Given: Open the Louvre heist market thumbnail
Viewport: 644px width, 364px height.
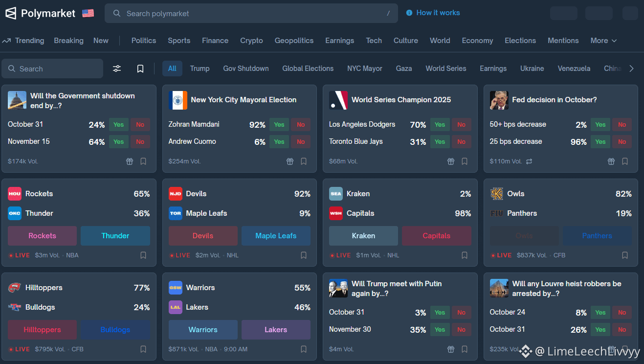Looking at the screenshot, I should click(499, 288).
